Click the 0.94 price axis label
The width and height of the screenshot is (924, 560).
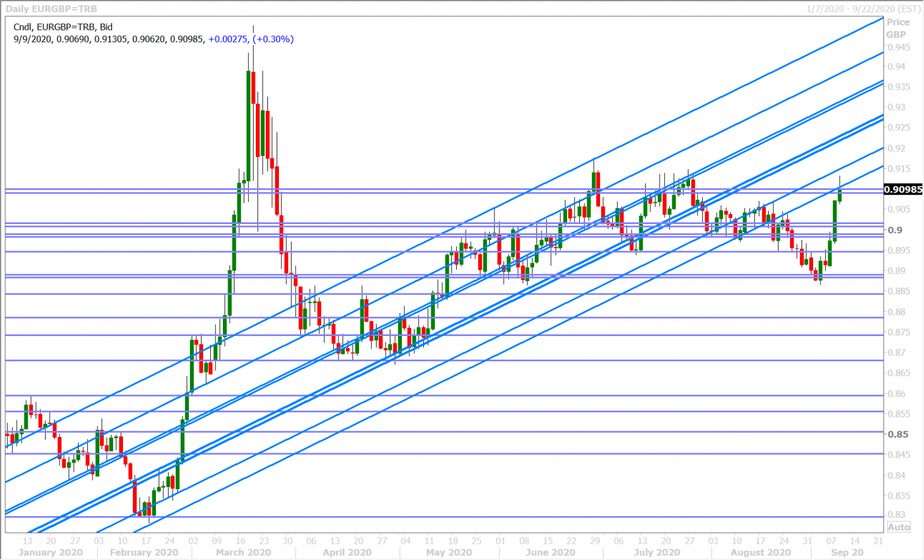[x=897, y=66]
